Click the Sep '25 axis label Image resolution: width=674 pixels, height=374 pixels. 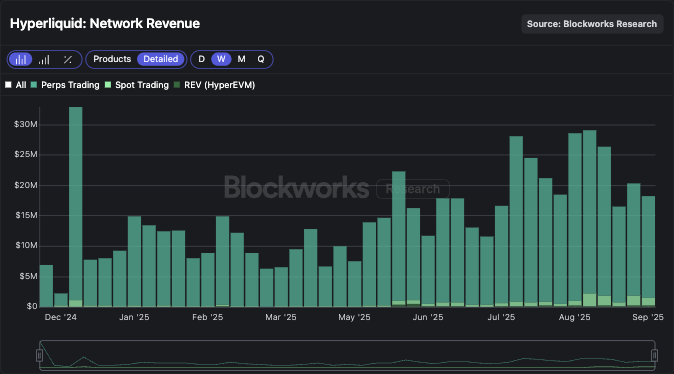648,317
